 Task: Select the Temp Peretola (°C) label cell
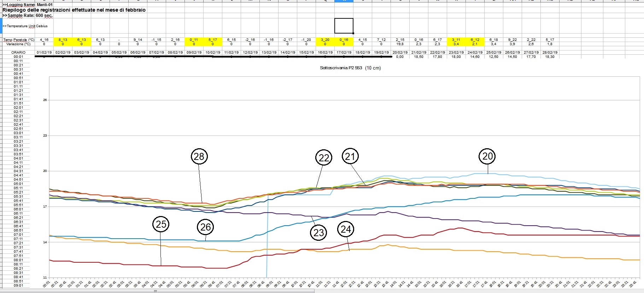pos(19,40)
